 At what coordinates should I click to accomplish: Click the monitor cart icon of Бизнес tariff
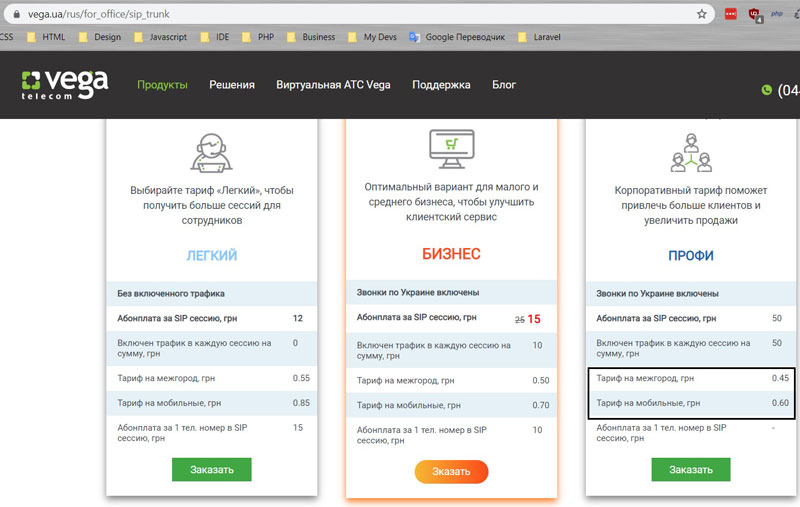point(452,148)
